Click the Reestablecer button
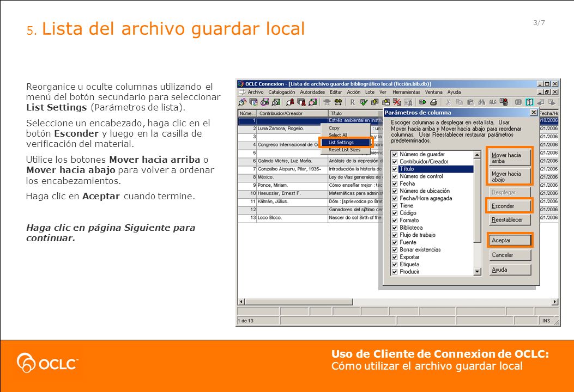The width and height of the screenshot is (574, 392). click(510, 220)
